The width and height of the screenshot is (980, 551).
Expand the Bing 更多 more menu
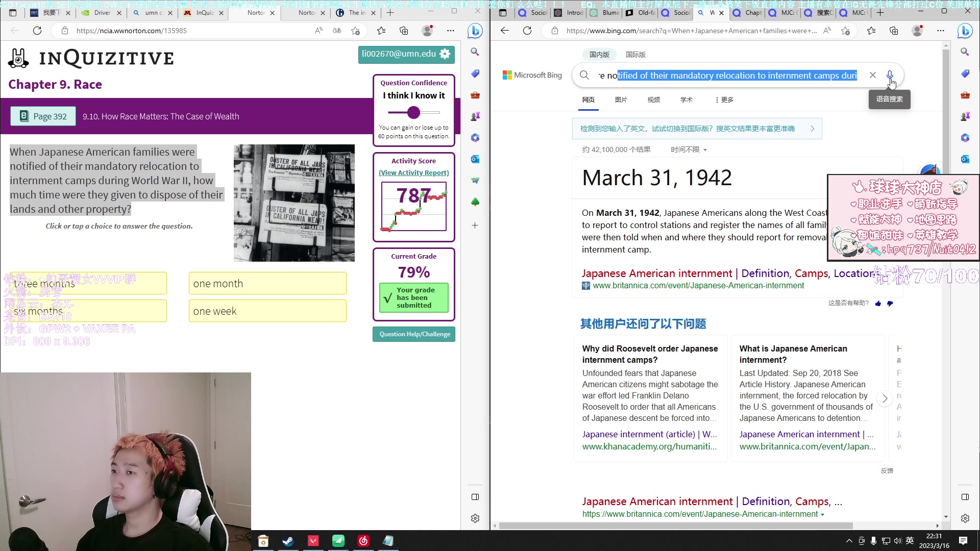pyautogui.click(x=724, y=99)
